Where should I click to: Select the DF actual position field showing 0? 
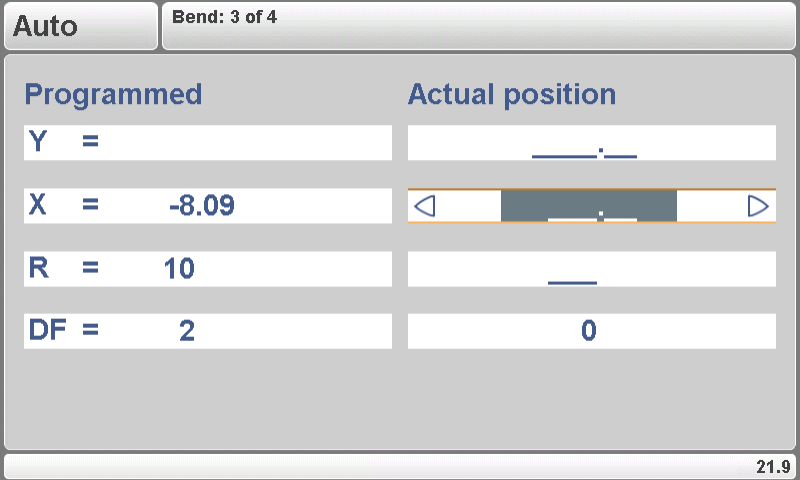tap(591, 331)
